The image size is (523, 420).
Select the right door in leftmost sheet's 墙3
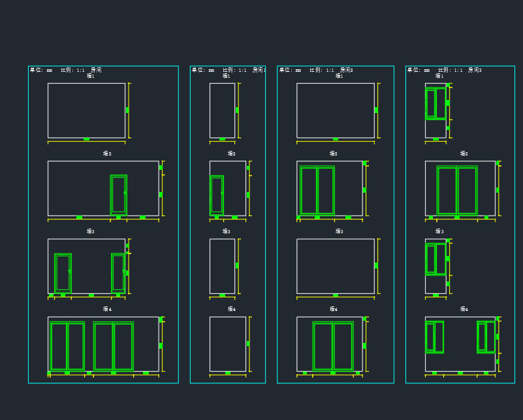coord(118,272)
